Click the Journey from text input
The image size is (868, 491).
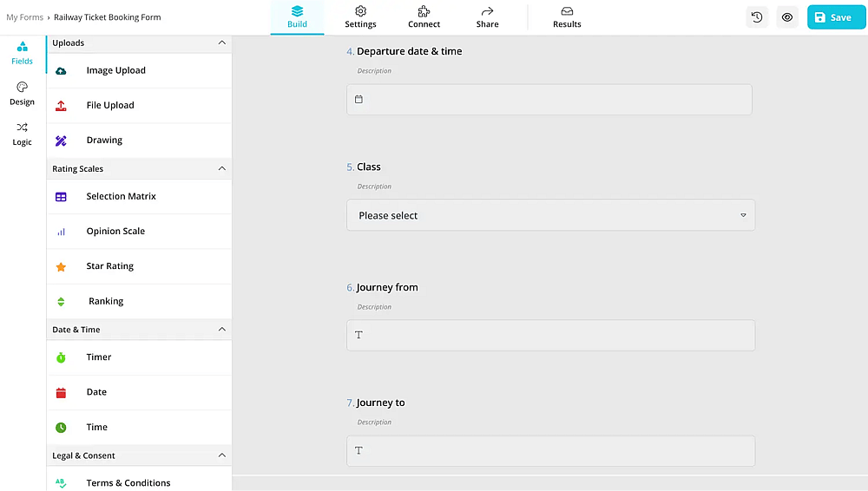point(551,335)
